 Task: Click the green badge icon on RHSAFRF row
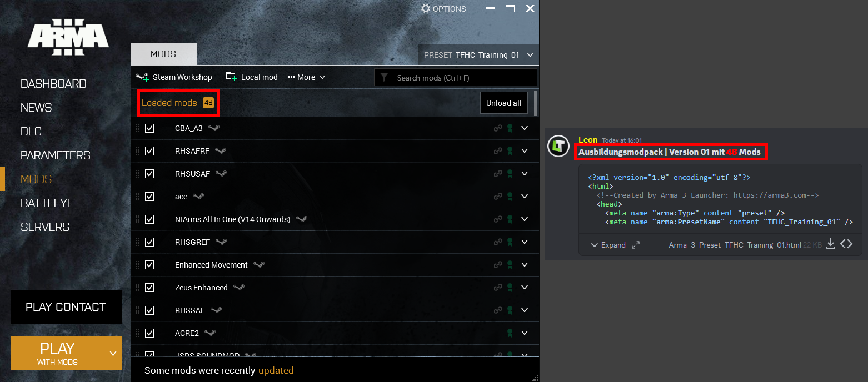point(510,151)
